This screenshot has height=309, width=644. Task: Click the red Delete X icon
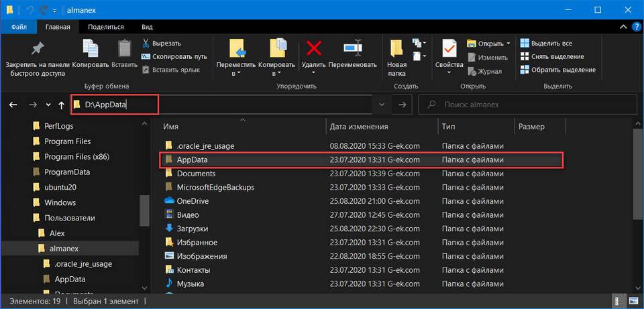(x=313, y=48)
